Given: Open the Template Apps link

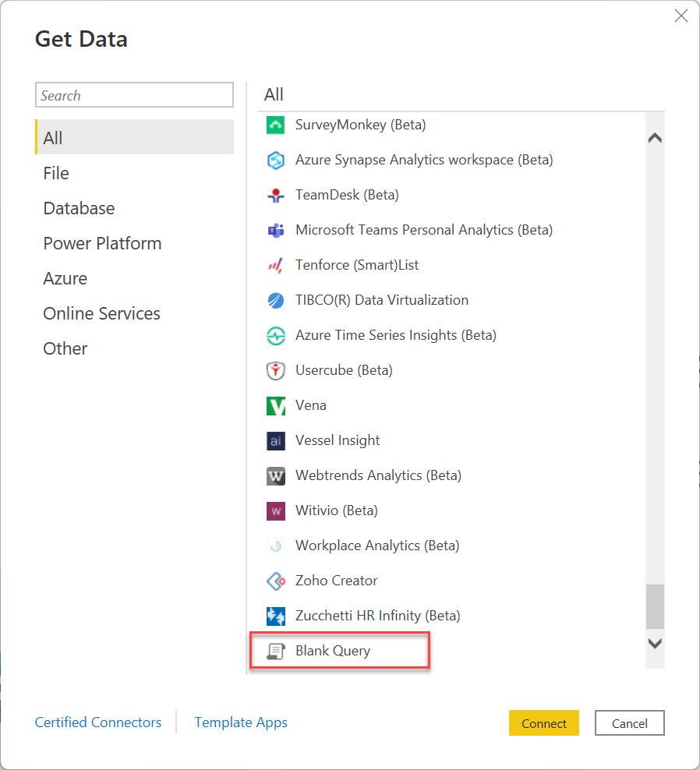Looking at the screenshot, I should [241, 722].
